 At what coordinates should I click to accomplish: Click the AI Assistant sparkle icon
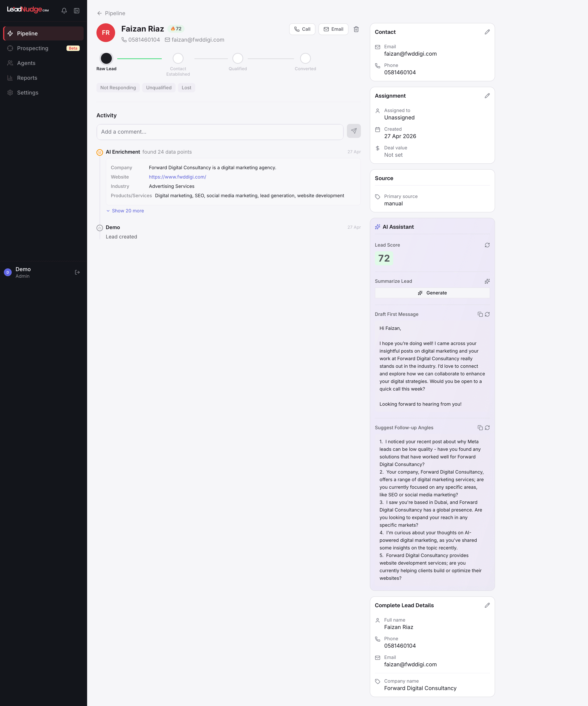[x=378, y=227]
